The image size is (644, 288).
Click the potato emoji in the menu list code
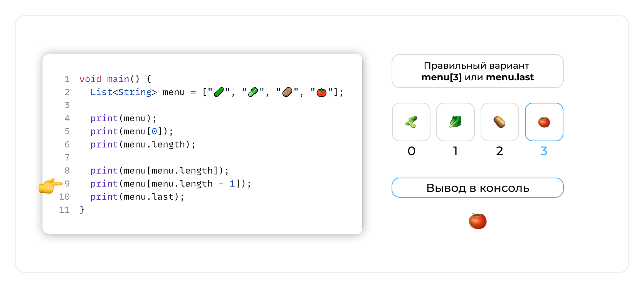287,92
